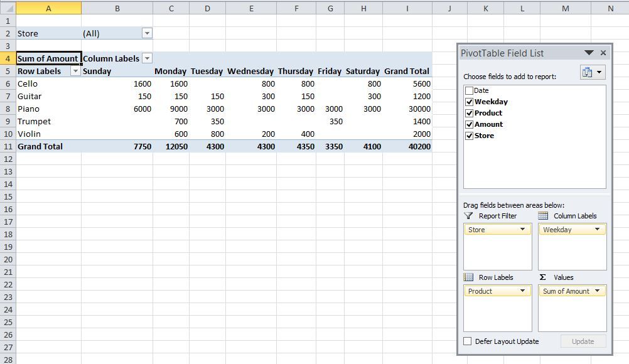
Task: Click the Update button
Action: [x=583, y=341]
